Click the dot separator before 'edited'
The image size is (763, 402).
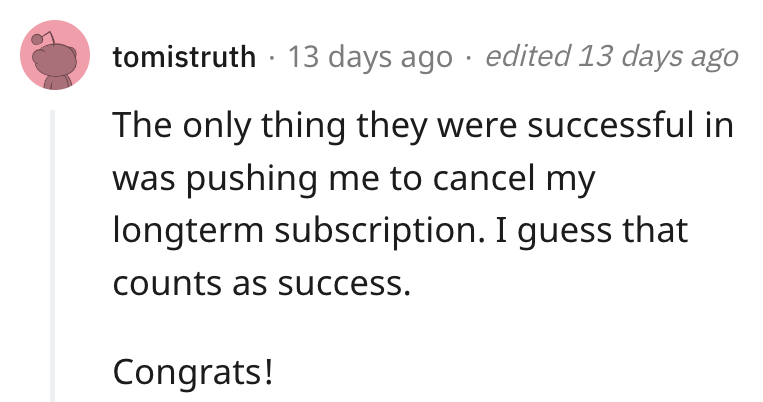click(469, 58)
